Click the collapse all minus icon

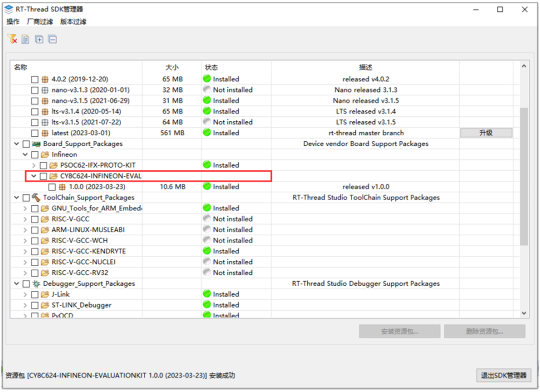point(52,39)
